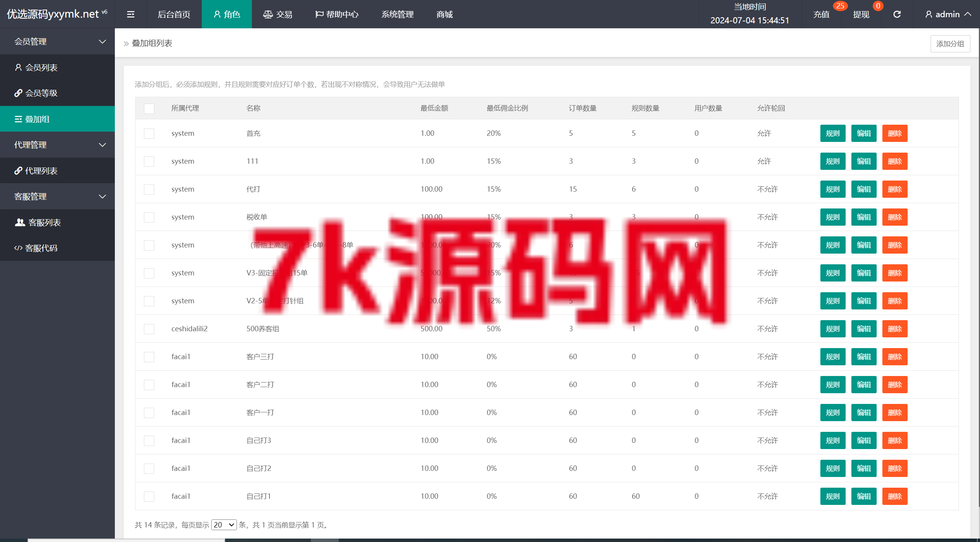Click the scales icon on 交易 tab
Viewport: 980px width, 542px height.
coord(268,14)
